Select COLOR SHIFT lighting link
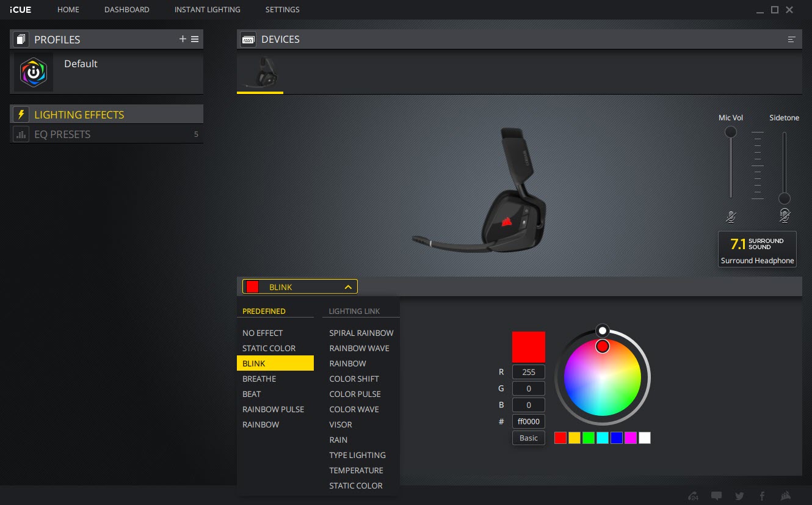 tap(354, 379)
